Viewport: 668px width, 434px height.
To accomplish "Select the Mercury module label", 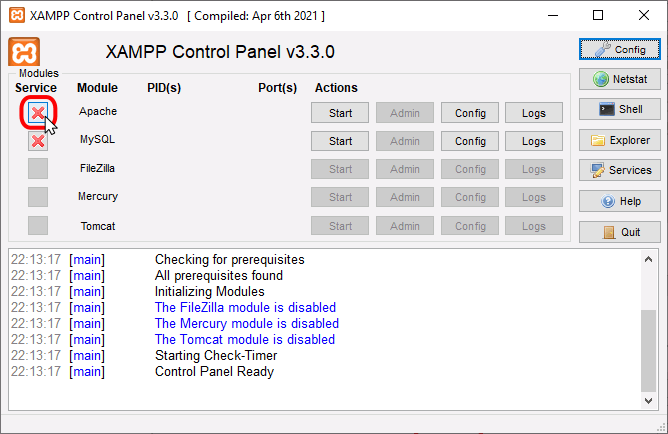I will 98,196.
